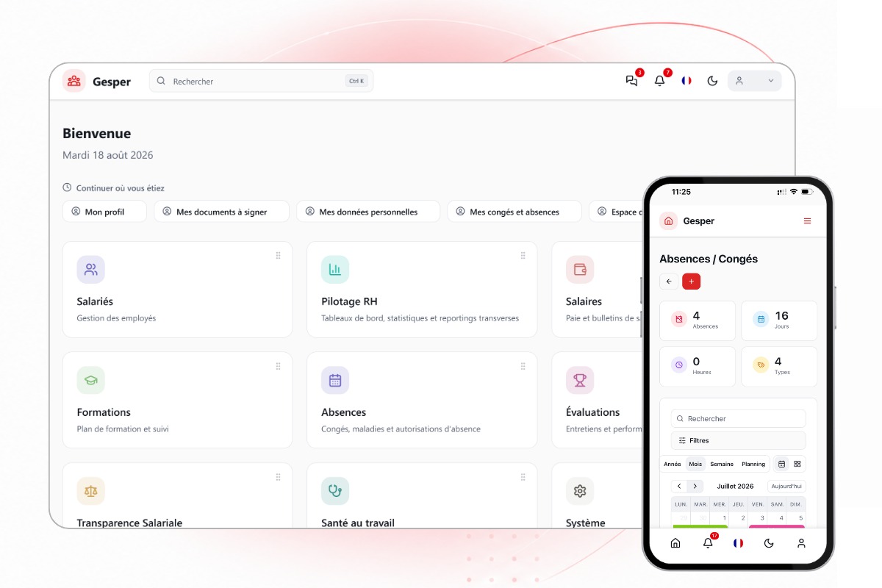Click the French flag language selector on desktop
Viewport: 882px width, 588px height.
point(686,81)
